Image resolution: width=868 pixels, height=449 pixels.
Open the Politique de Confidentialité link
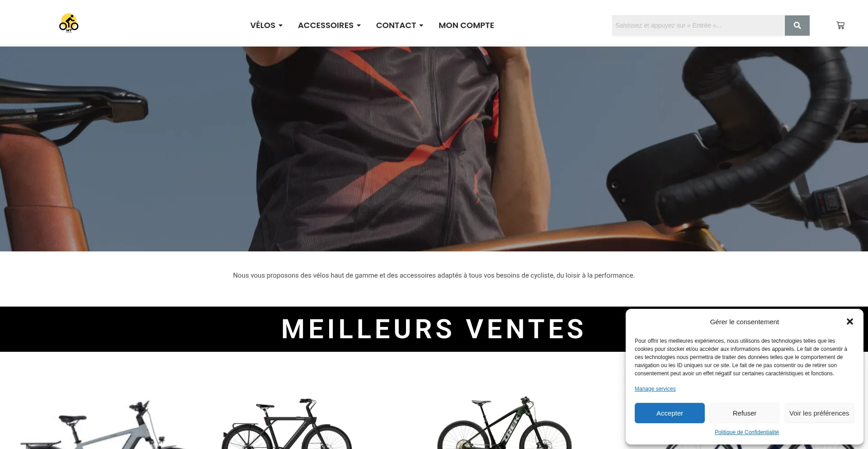(746, 432)
